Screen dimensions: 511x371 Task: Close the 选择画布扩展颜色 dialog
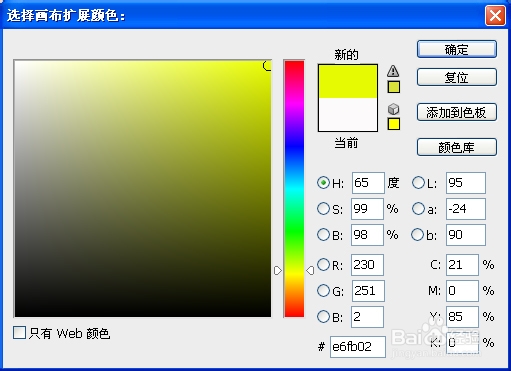pos(495,15)
